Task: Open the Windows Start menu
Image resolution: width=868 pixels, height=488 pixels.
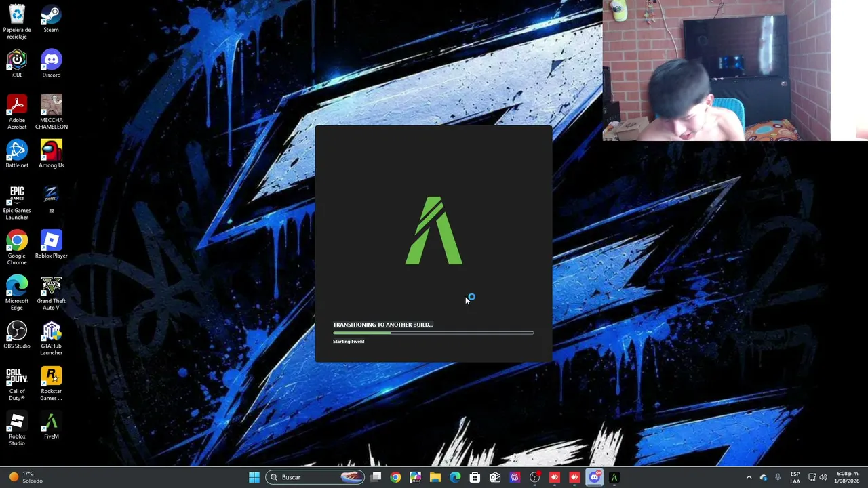Action: pos(254,477)
